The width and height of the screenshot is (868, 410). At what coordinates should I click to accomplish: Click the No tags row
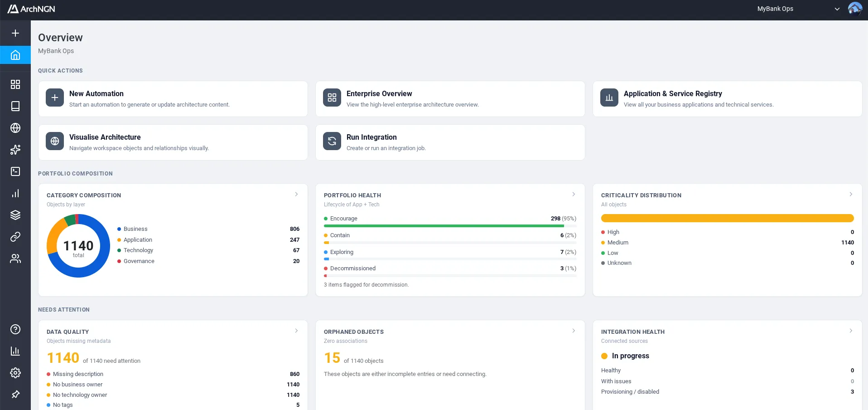click(173, 405)
